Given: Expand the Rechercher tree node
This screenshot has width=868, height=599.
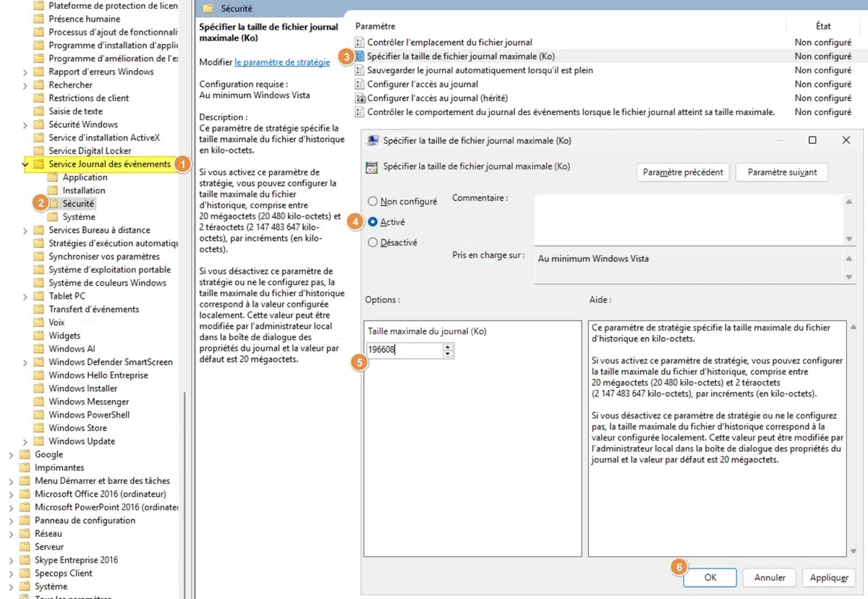Looking at the screenshot, I should [x=26, y=85].
